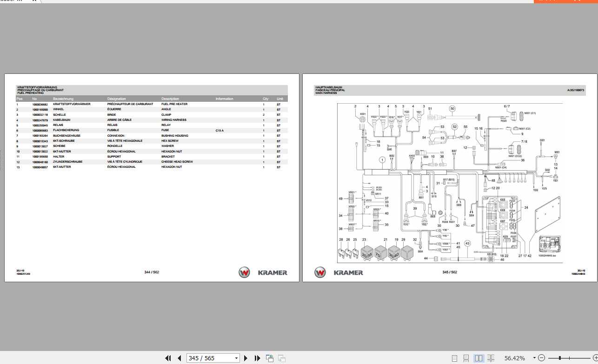This screenshot has width=598, height=364.
Task: Click the right page with main harness diagram
Action: click(x=450, y=178)
